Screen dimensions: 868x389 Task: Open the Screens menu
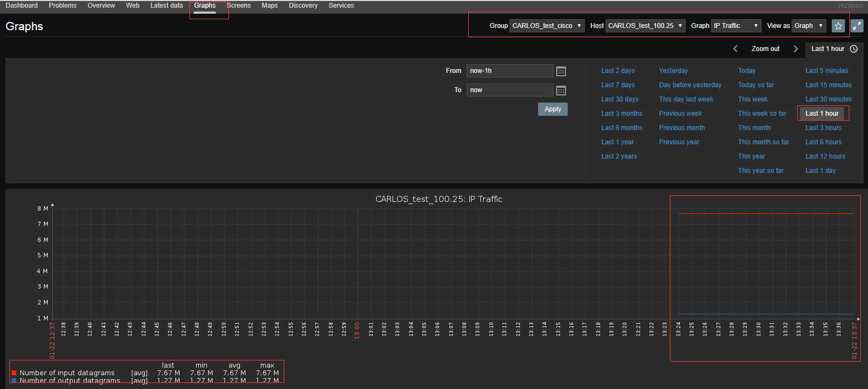(x=239, y=5)
